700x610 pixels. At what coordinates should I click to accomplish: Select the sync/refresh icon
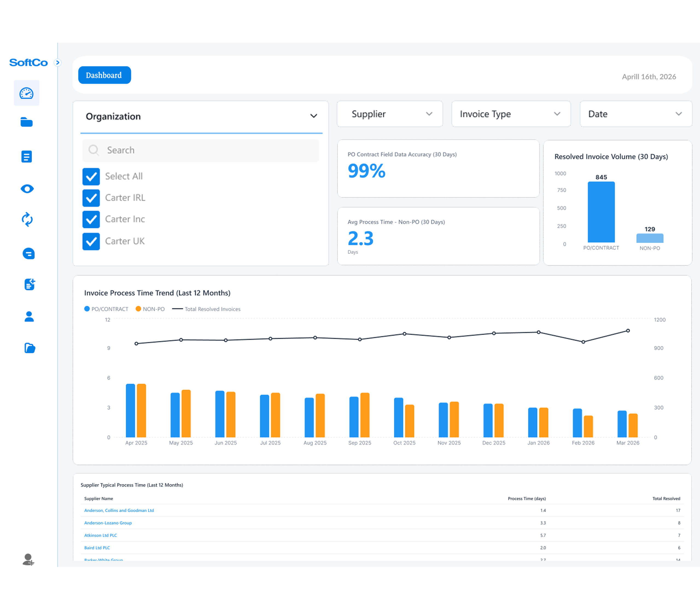(x=27, y=220)
